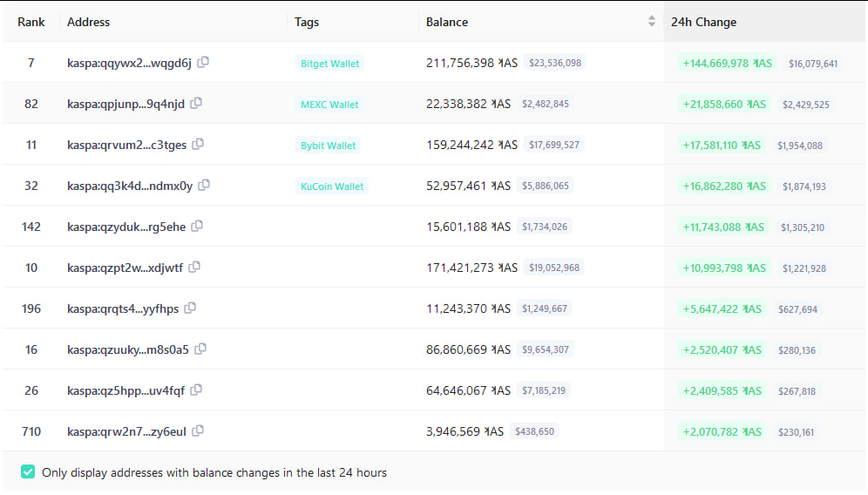Copy the kaspa:qz5hpp...uv4fqf address

[196, 390]
